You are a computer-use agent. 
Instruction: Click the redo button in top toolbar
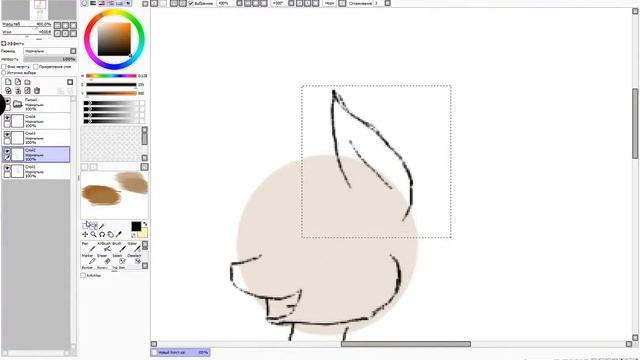[163, 3]
